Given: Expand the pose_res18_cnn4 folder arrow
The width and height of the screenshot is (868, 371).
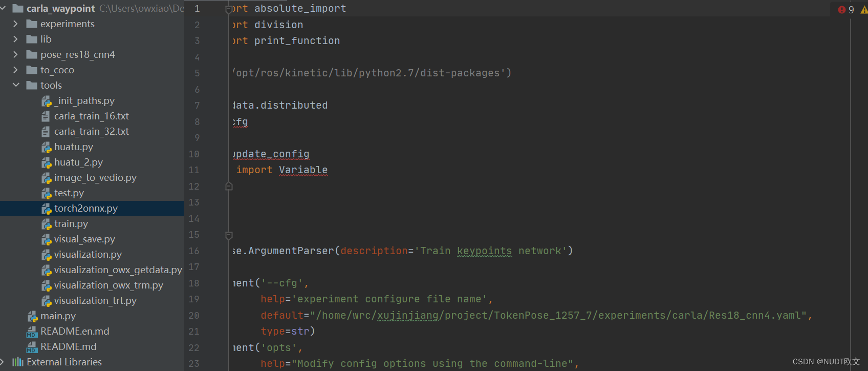Looking at the screenshot, I should point(15,54).
